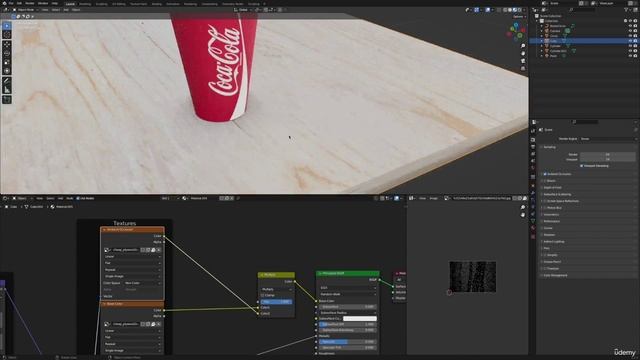Open the Render menu in top bar
This screenshot has width=640, height=360.
coord(30,3)
